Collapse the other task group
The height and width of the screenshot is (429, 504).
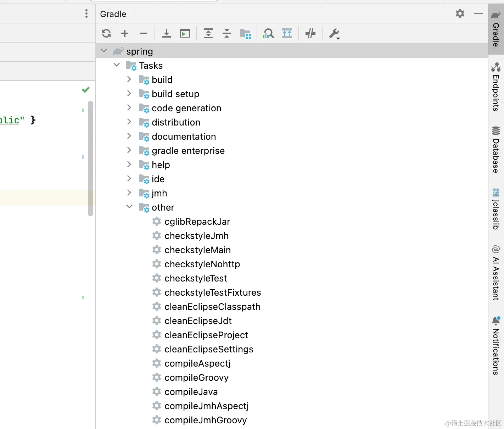point(129,207)
